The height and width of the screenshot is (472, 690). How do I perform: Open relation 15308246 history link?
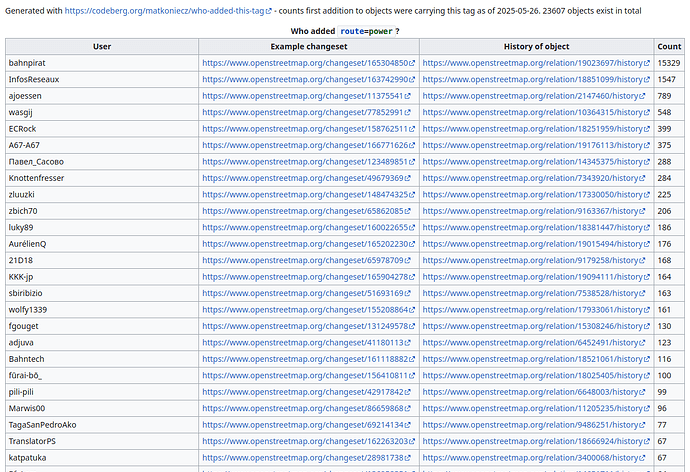coord(536,326)
